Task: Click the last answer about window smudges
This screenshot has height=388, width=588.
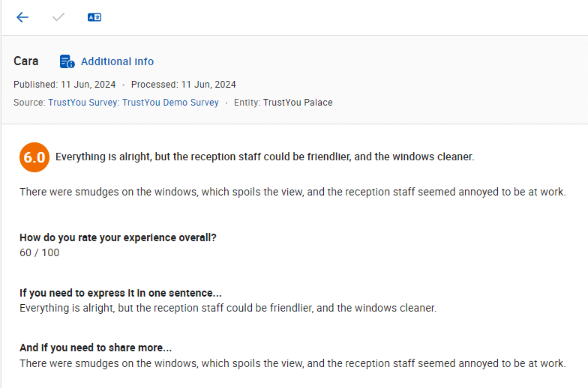Action: point(292,363)
